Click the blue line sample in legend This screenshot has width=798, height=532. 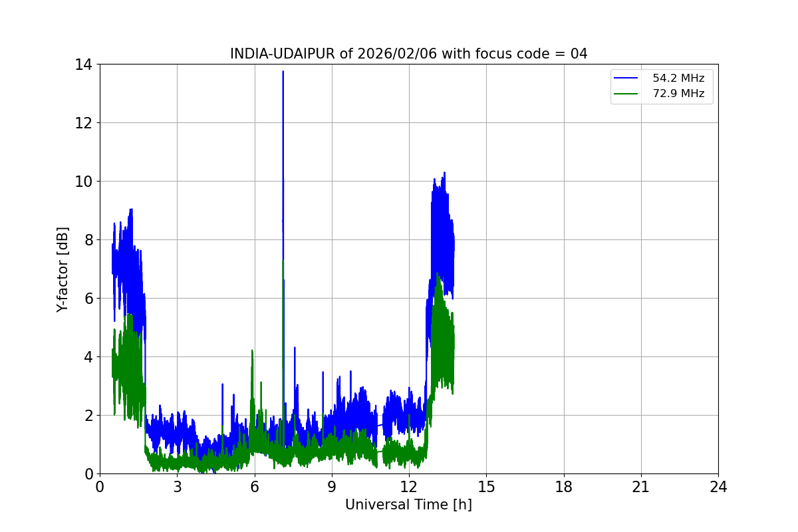[627, 78]
